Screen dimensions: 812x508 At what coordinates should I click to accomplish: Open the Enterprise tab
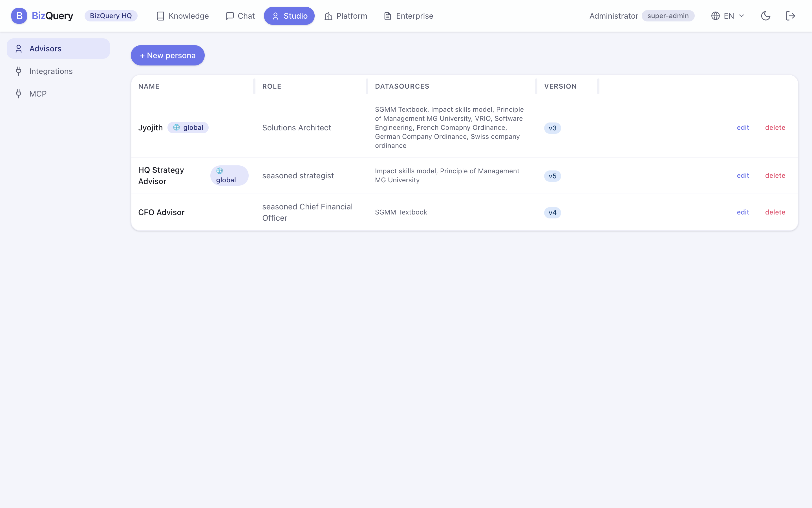408,16
